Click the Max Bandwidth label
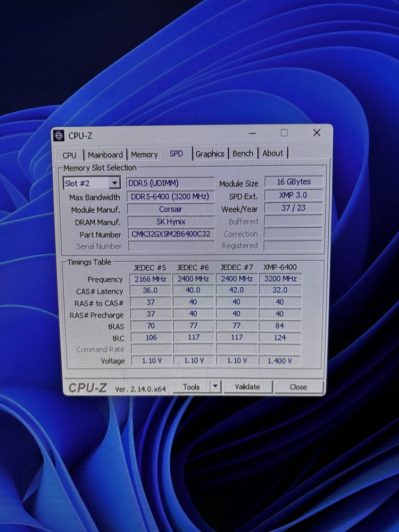The height and width of the screenshot is (532, 399). 95,197
